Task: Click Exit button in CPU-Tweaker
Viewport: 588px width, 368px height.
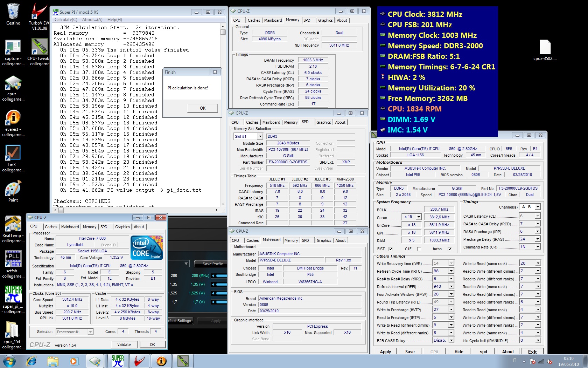Action: pos(532,352)
